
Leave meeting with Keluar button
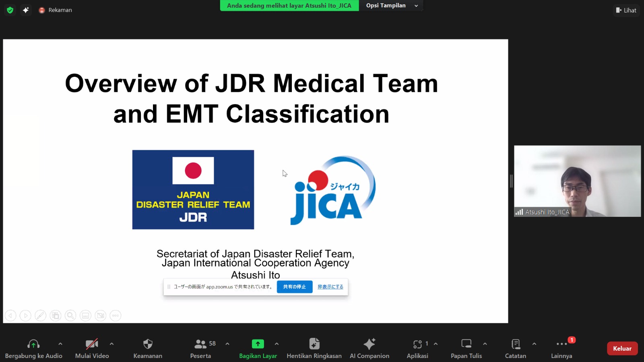point(622,348)
